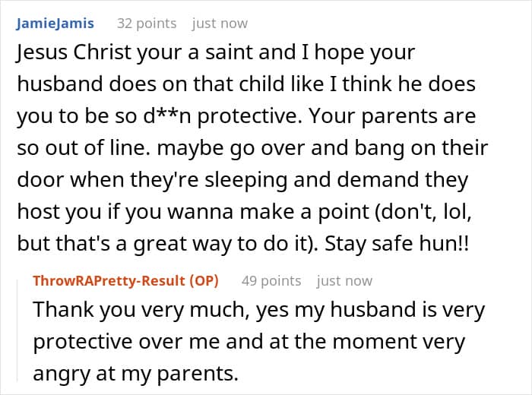Click the reply line 'protective over me and at'

[249, 342]
